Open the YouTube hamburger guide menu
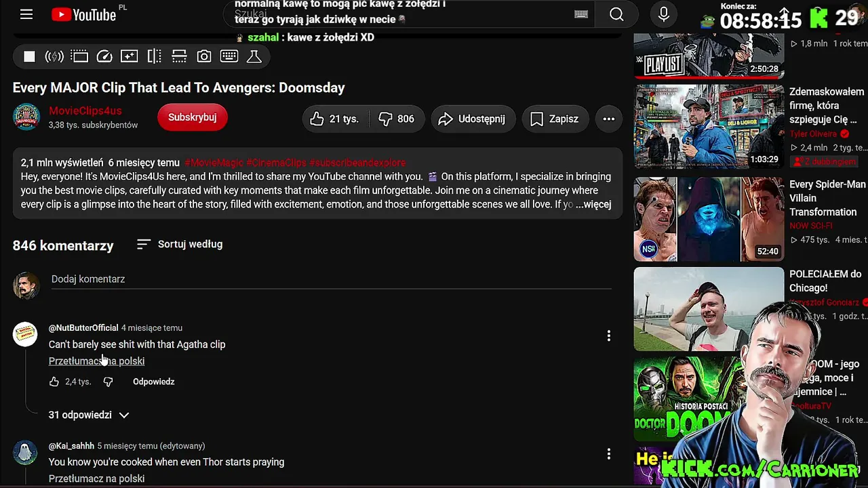This screenshot has width=868, height=488. [26, 14]
